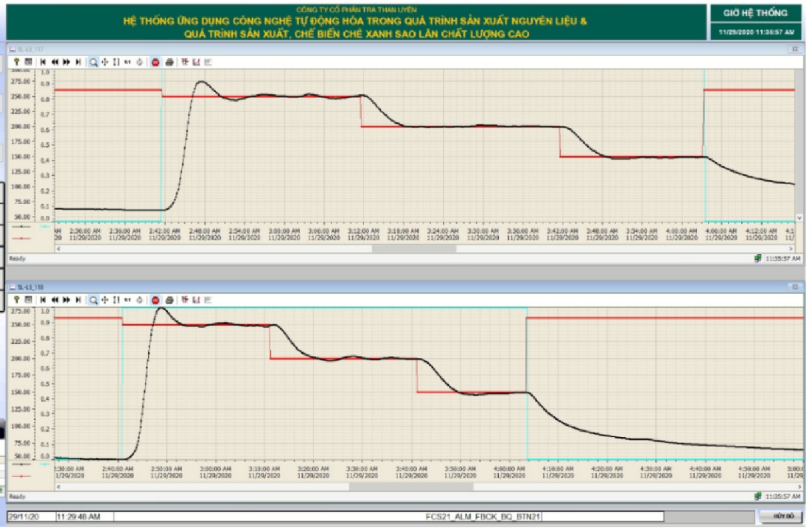Click the bottom trend horizontal scrollbar thumb
The height and width of the screenshot is (529, 812).
click(410, 486)
